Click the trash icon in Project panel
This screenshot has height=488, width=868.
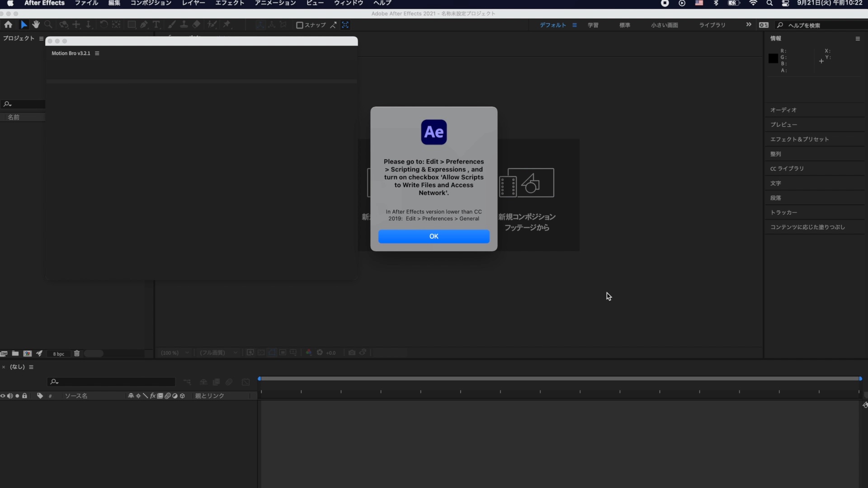tap(77, 353)
